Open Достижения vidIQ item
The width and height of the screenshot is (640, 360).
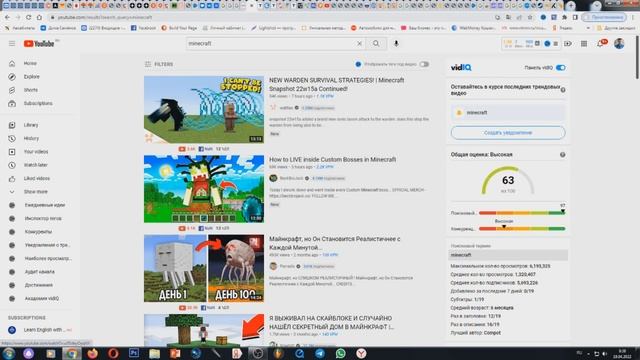point(38,285)
